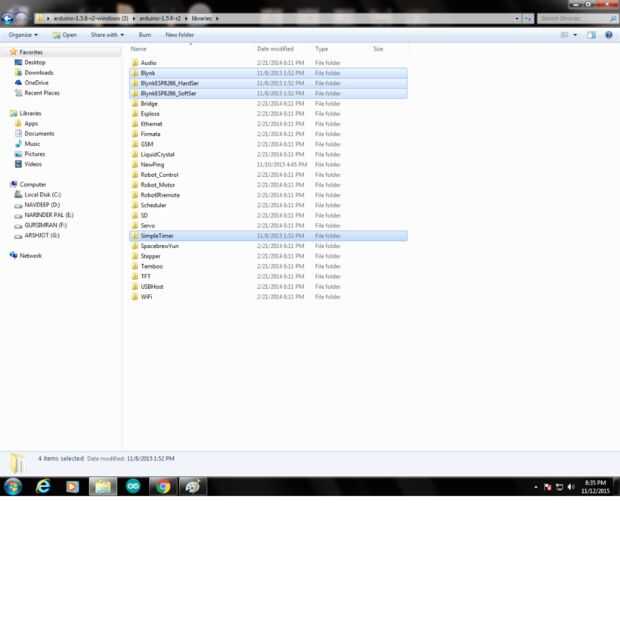Click the Windows Start orb

[13, 486]
